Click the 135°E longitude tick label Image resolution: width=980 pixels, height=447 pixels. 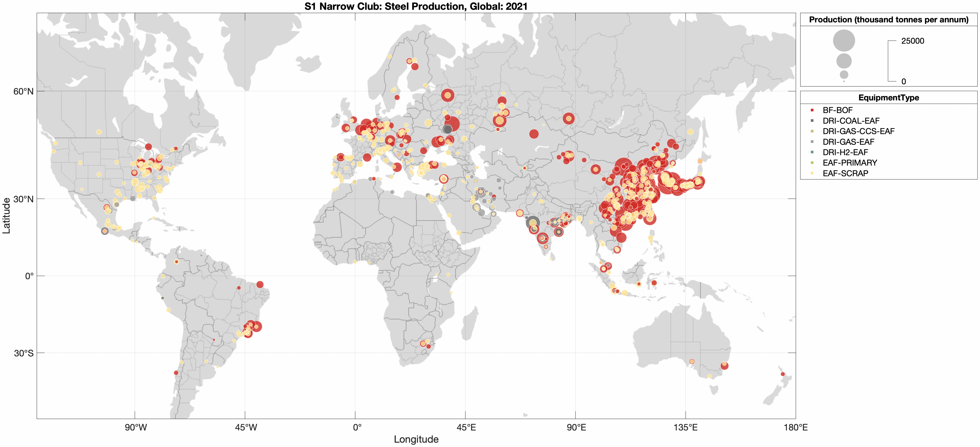click(x=686, y=428)
